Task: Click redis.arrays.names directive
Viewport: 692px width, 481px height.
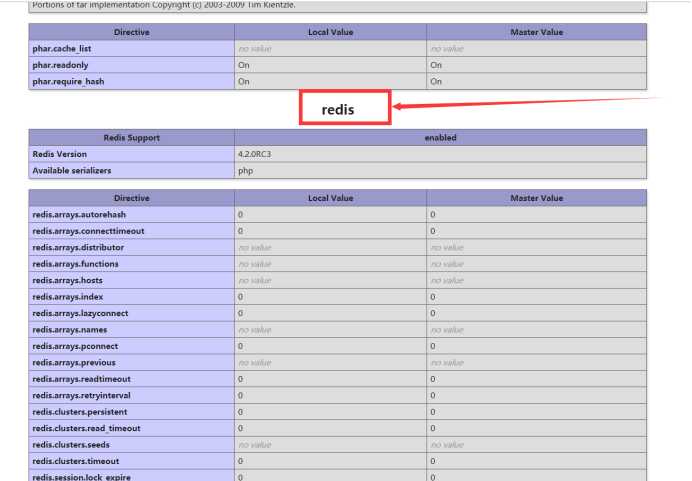Action: (70, 330)
